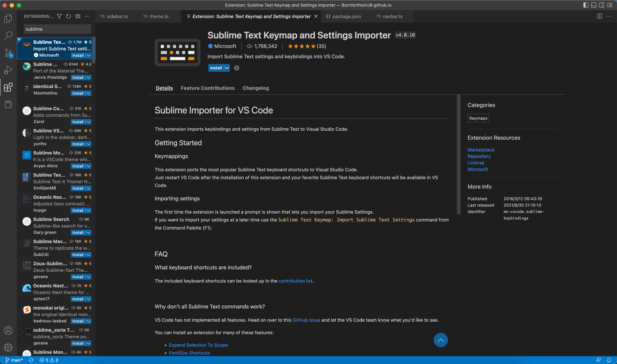The image size is (617, 364).
Task: Open the Manage gear in activity bar
Action: point(8,347)
